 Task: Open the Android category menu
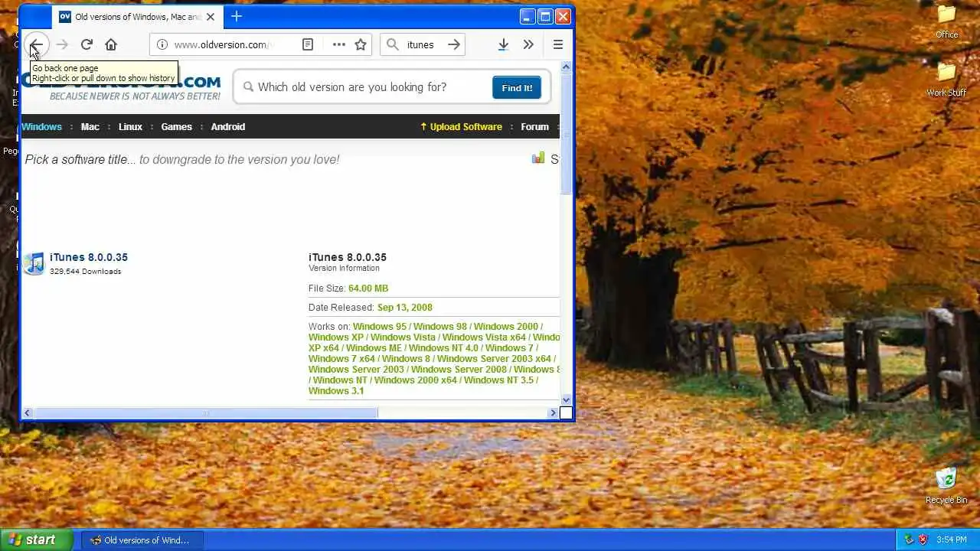[228, 127]
